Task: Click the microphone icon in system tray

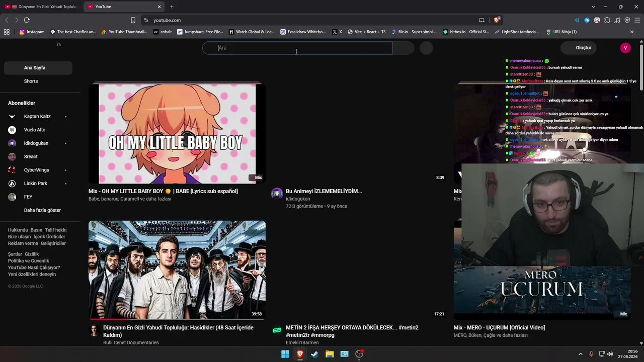Action: tap(591, 354)
